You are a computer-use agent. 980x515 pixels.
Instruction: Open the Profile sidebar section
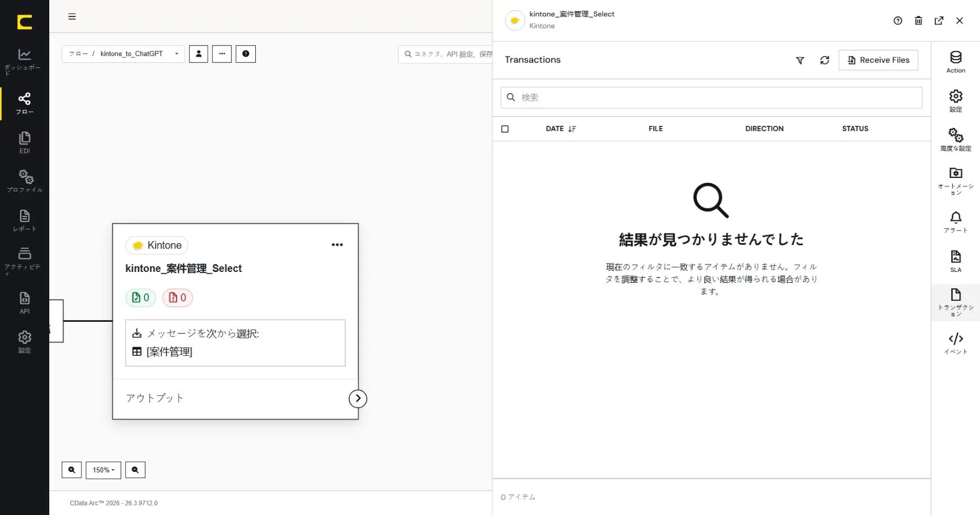click(24, 181)
